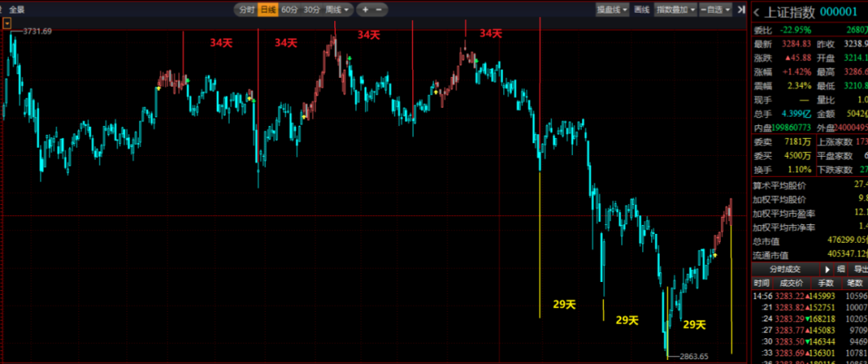The width and height of the screenshot is (868, 364).
Task: Open the 周线 period dropdown
Action: (x=337, y=10)
